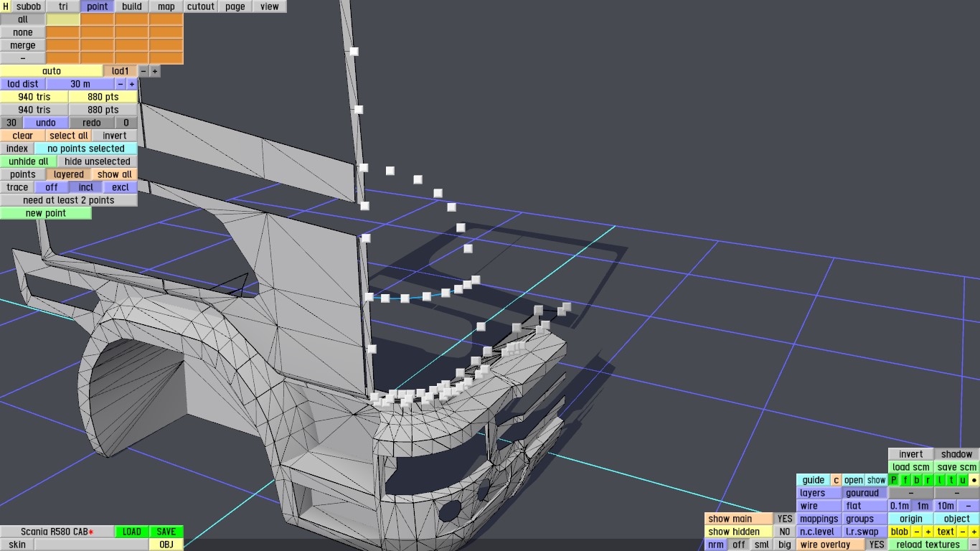Select the orange swatch directly right of merge
The width and height of the screenshot is (980, 551).
click(63, 45)
